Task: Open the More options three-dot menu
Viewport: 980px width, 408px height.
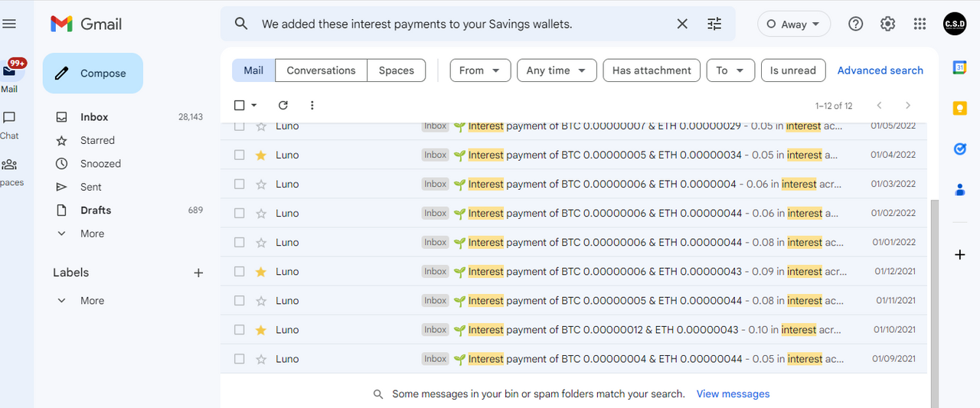Action: (x=312, y=105)
